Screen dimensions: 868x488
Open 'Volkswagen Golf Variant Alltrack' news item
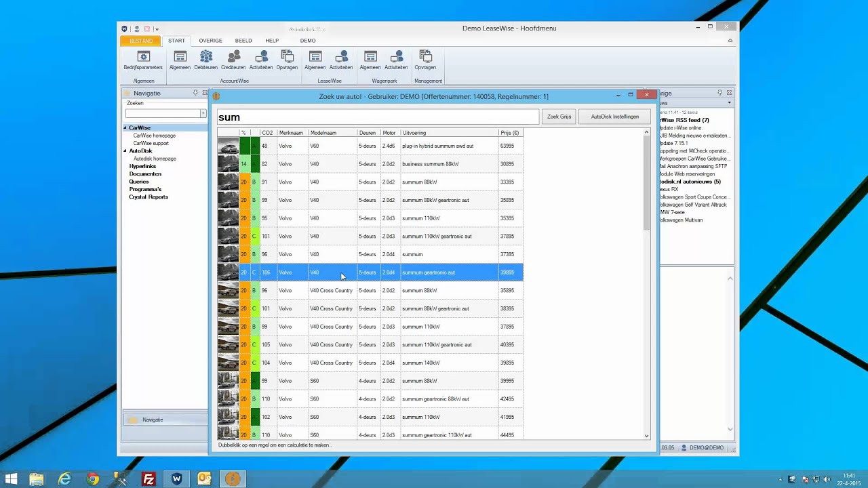click(x=693, y=205)
